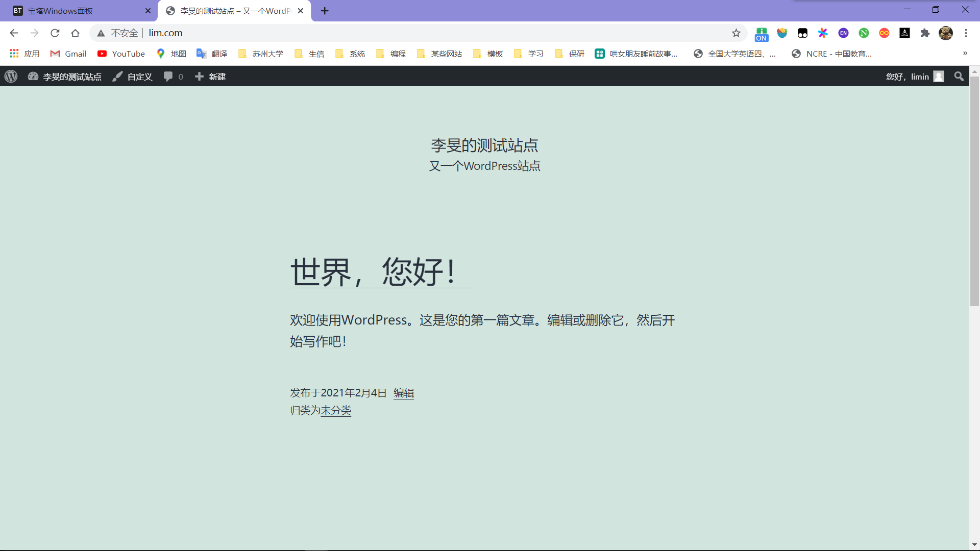Click the 编辑 edit link
The image size is (980, 551).
pos(403,393)
